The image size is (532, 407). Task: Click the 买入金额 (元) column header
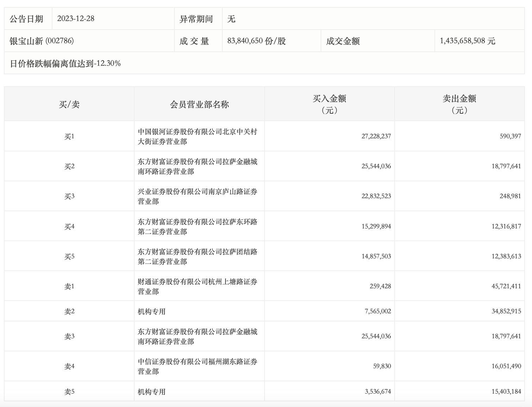[329, 104]
